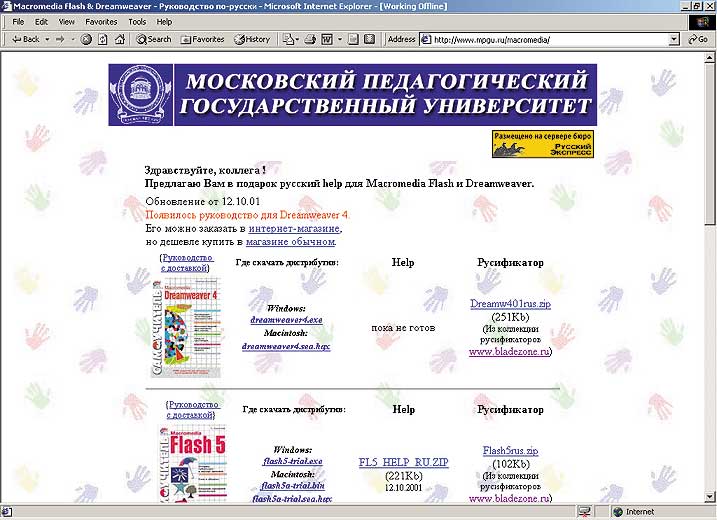Download flash5-trial.exe for Windows
Viewport: 717px width, 520px height.
(293, 461)
